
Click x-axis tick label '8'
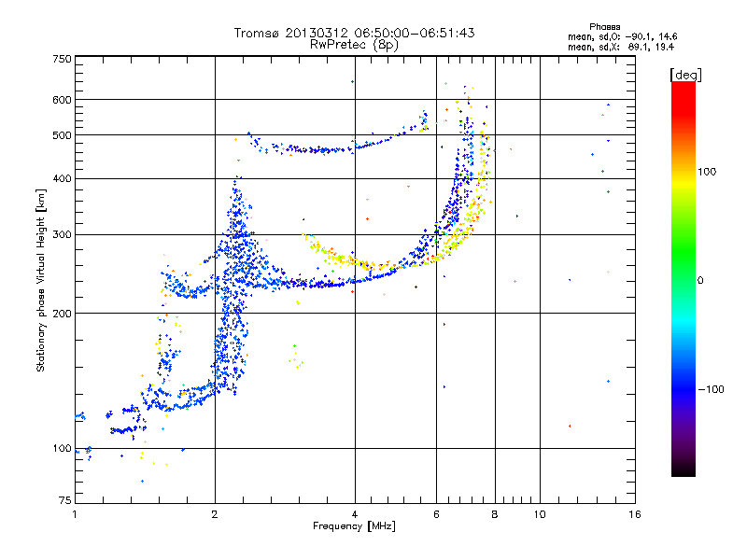click(495, 514)
